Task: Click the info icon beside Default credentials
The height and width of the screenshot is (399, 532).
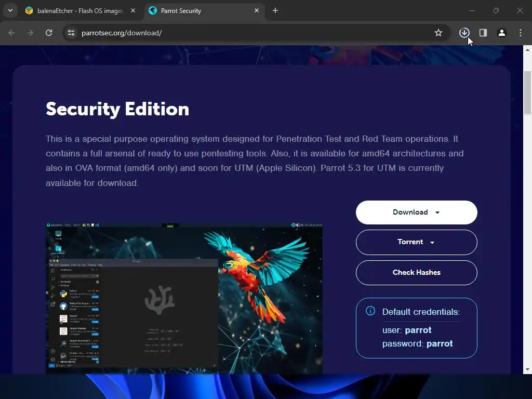Action: click(x=370, y=311)
